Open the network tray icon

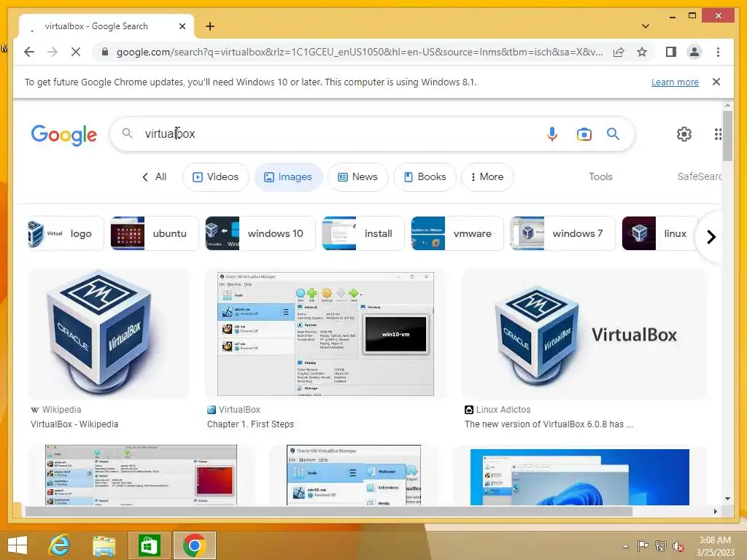(x=660, y=546)
